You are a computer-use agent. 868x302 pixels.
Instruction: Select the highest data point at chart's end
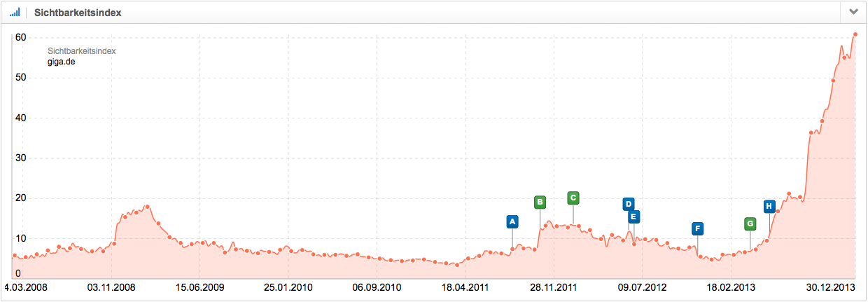click(855, 34)
